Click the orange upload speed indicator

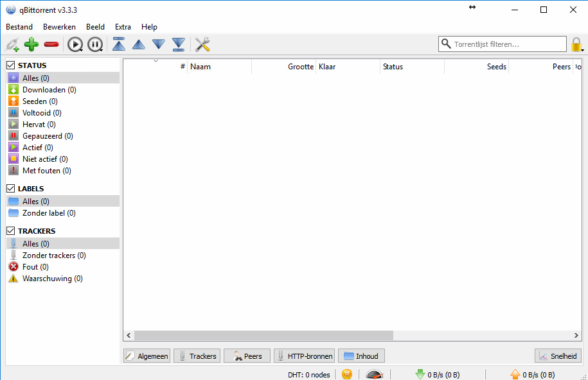533,374
